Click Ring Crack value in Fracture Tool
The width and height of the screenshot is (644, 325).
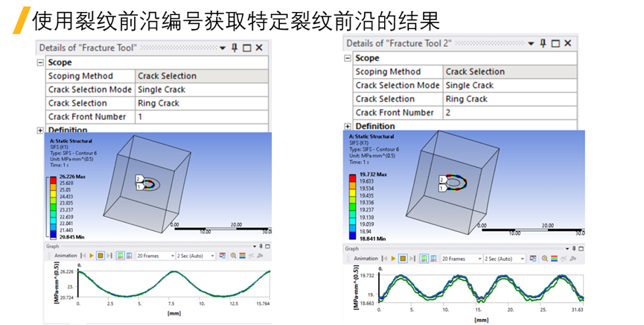point(202,104)
